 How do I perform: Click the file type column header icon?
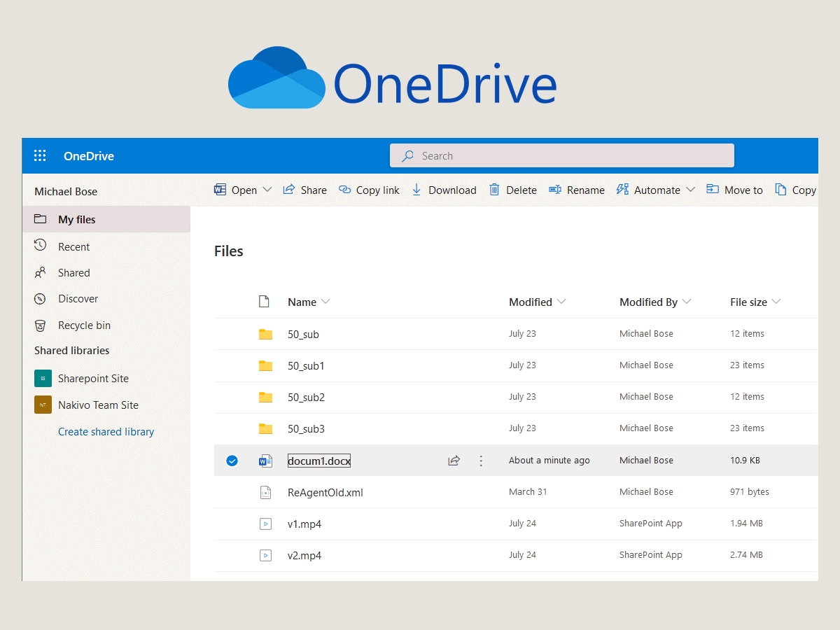pyautogui.click(x=264, y=302)
